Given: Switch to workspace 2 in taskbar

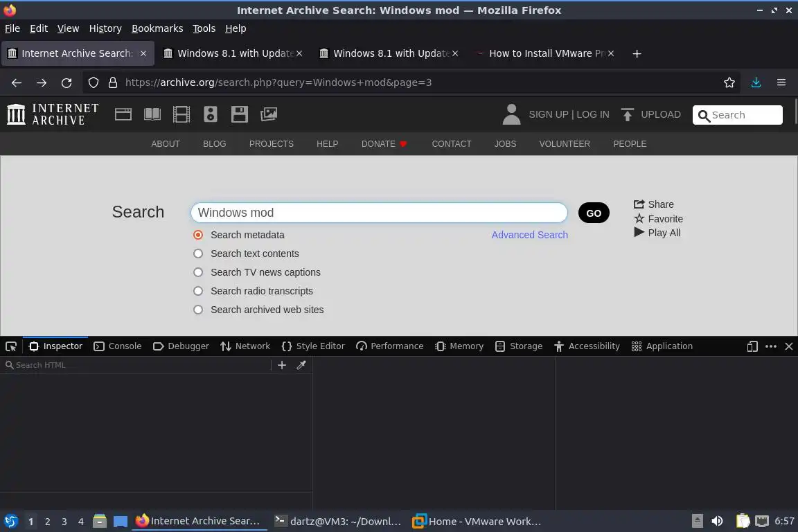Looking at the screenshot, I should pos(47,522).
